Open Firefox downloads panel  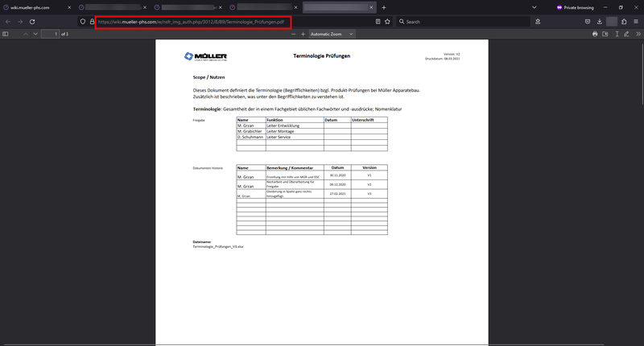(600, 22)
